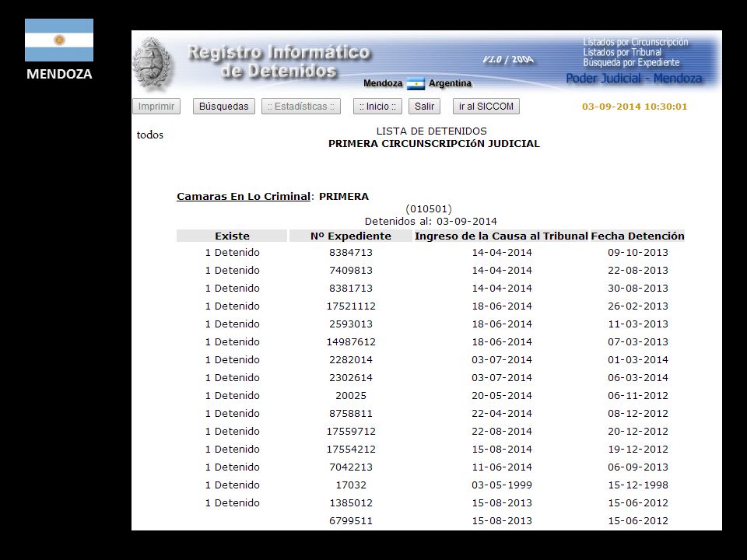
Task: Click '1 Detenido' in row 17032
Action: 232,485
